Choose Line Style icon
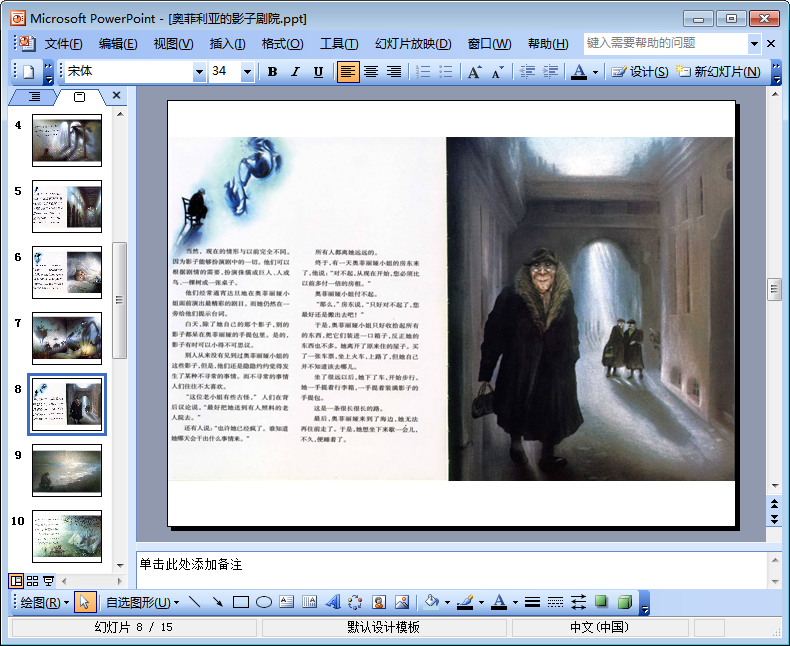 [x=532, y=602]
